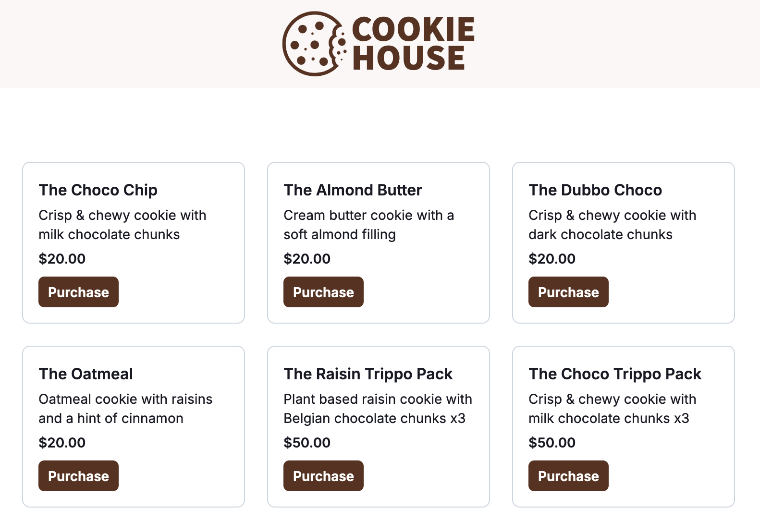The image size is (760, 532).
Task: Purchase The Dubbo Choco cookie
Action: pos(568,292)
